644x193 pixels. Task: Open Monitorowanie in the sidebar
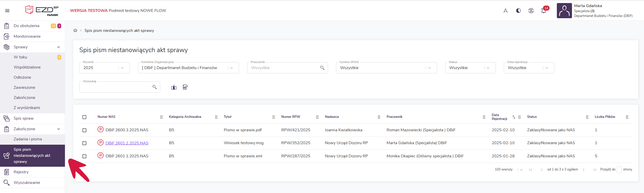pos(27,36)
